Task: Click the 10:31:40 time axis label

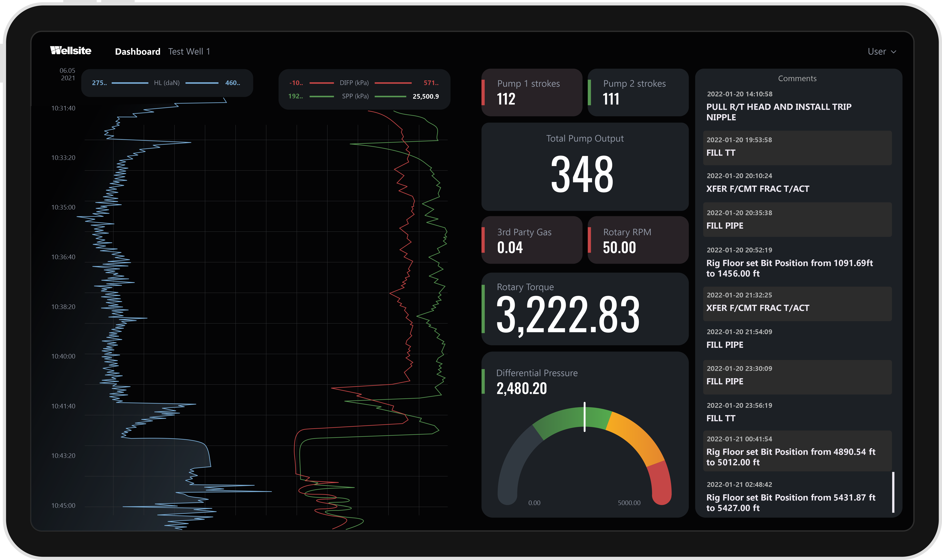Action: point(63,108)
